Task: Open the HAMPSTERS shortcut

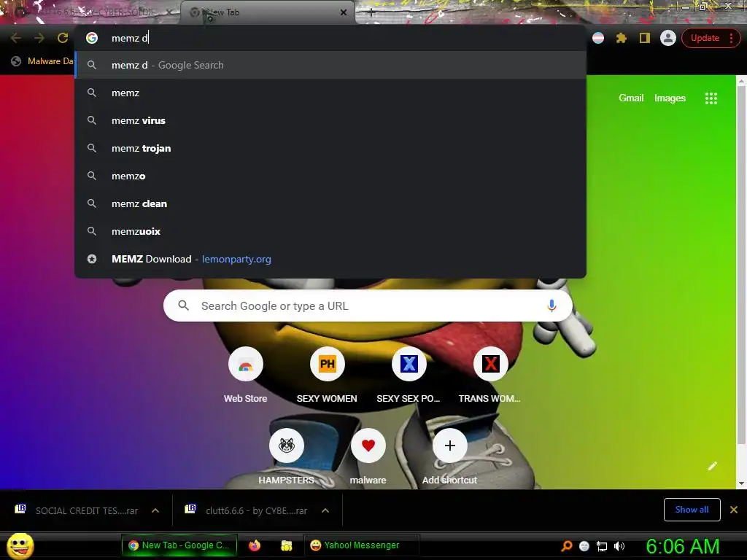Action: point(286,458)
